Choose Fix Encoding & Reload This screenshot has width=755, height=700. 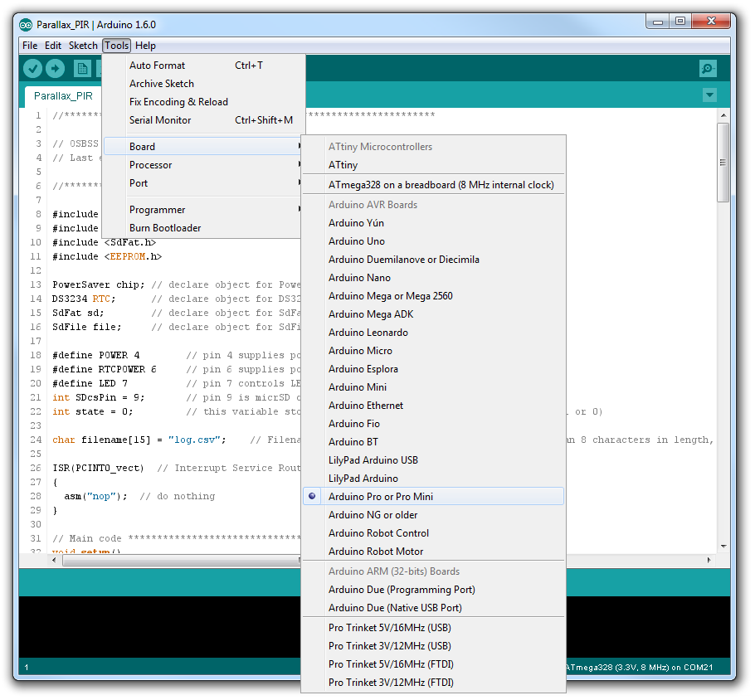[x=204, y=102]
